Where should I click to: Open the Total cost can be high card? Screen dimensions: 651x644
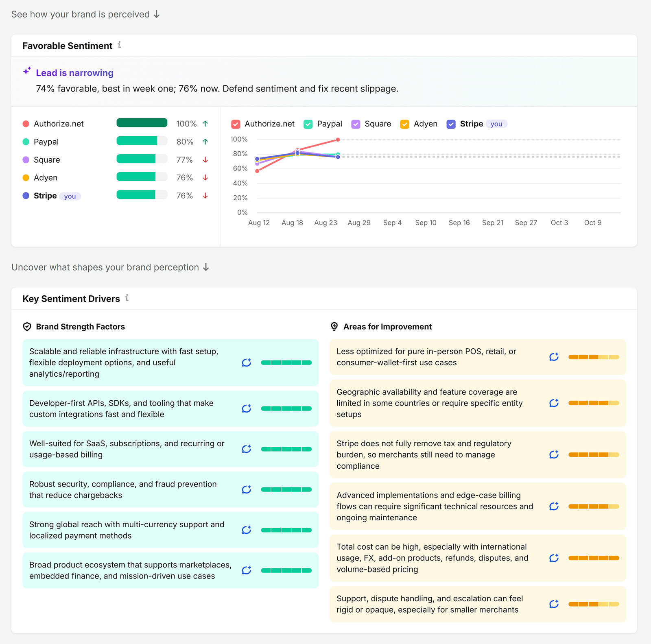coord(478,558)
